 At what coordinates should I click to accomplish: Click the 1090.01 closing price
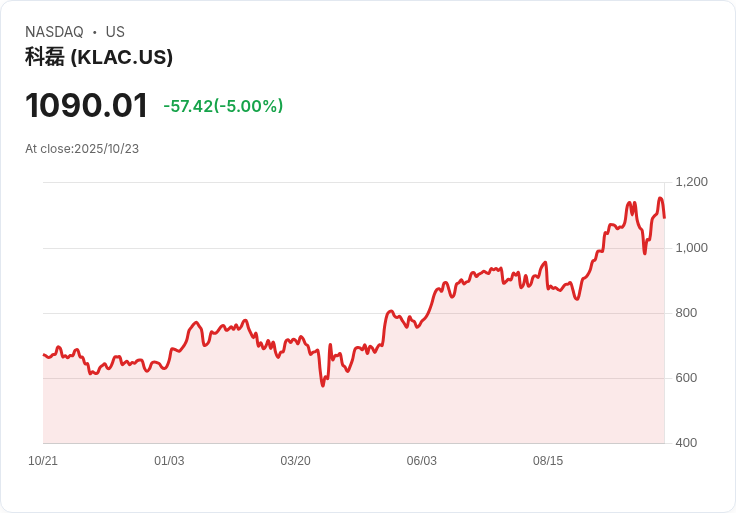(x=86, y=105)
